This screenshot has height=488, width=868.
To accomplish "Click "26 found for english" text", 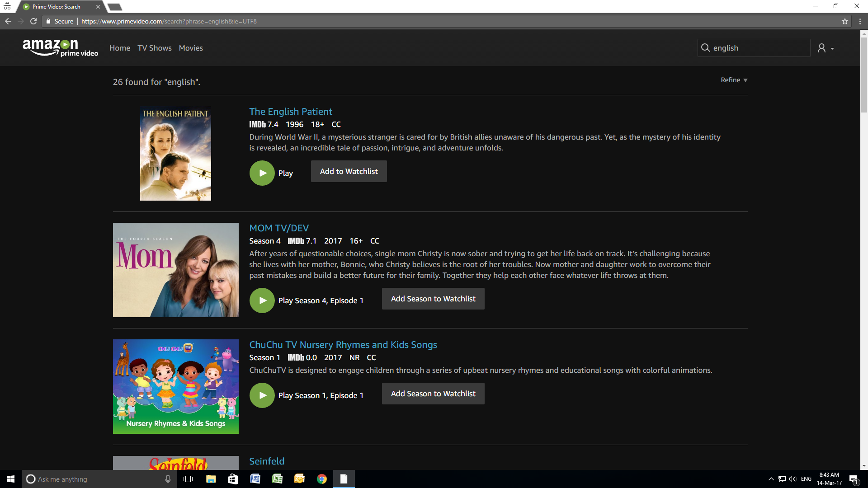I will (x=156, y=82).
